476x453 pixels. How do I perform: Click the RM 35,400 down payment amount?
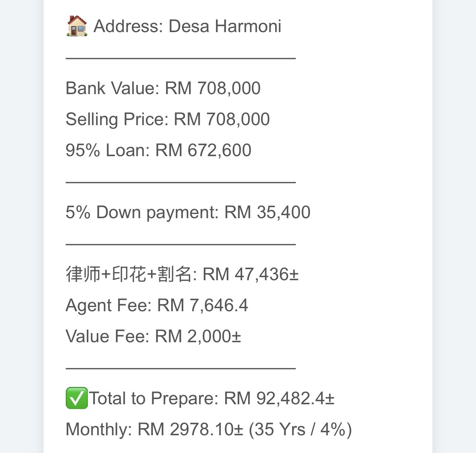pyautogui.click(x=267, y=213)
